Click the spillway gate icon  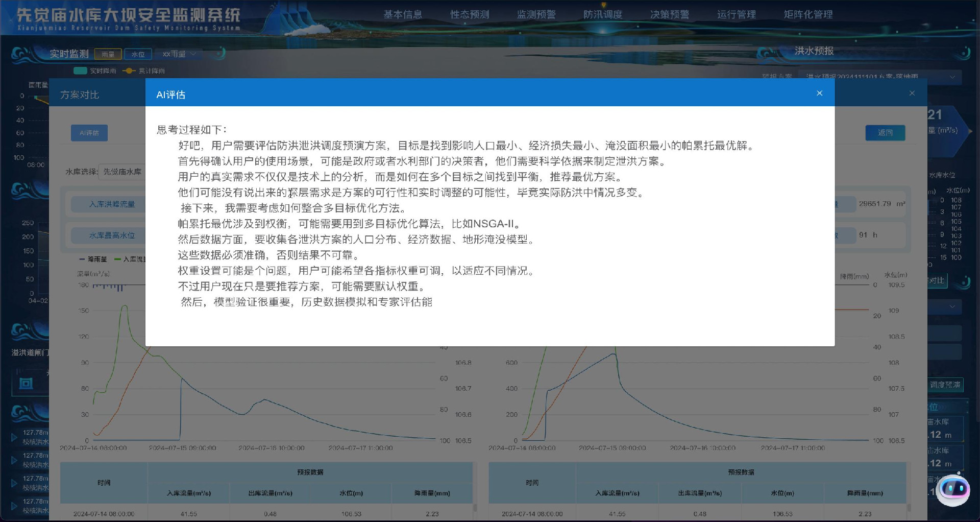[26, 383]
